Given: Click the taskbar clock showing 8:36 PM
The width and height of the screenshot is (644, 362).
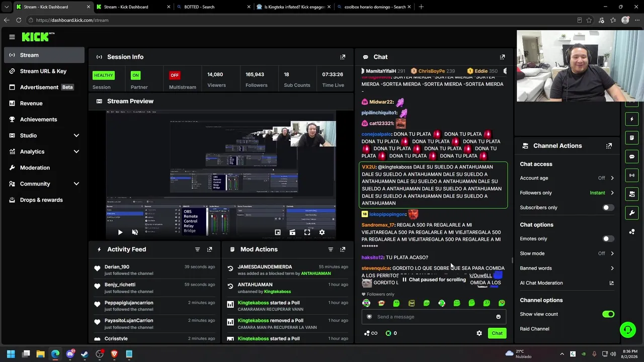Looking at the screenshot, I should coord(630,354).
